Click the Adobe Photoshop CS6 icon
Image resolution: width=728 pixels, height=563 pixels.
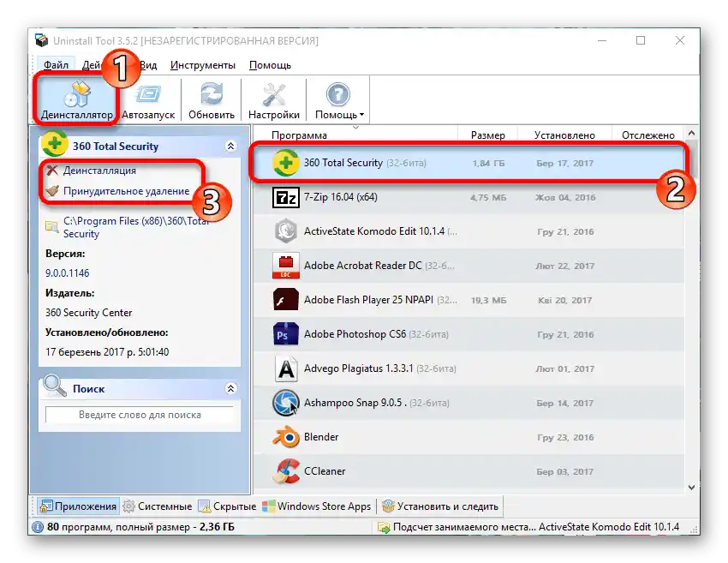285,334
